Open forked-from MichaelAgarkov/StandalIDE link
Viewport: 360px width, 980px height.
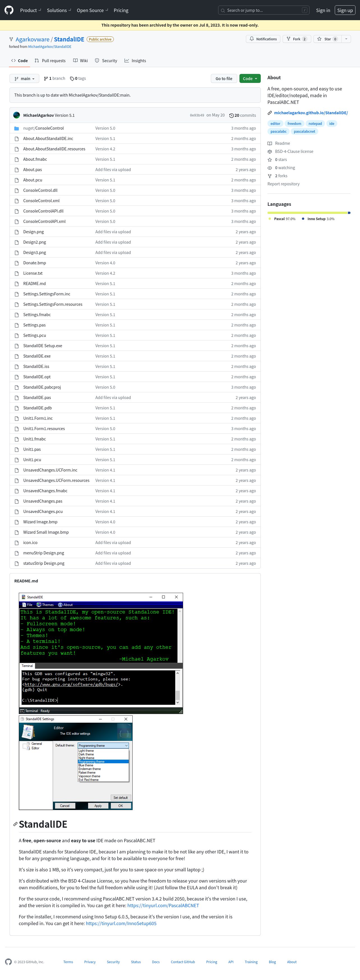coord(50,47)
